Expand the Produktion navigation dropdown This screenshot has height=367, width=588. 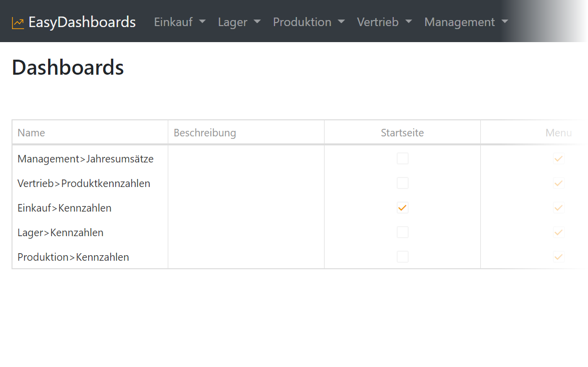pos(309,22)
